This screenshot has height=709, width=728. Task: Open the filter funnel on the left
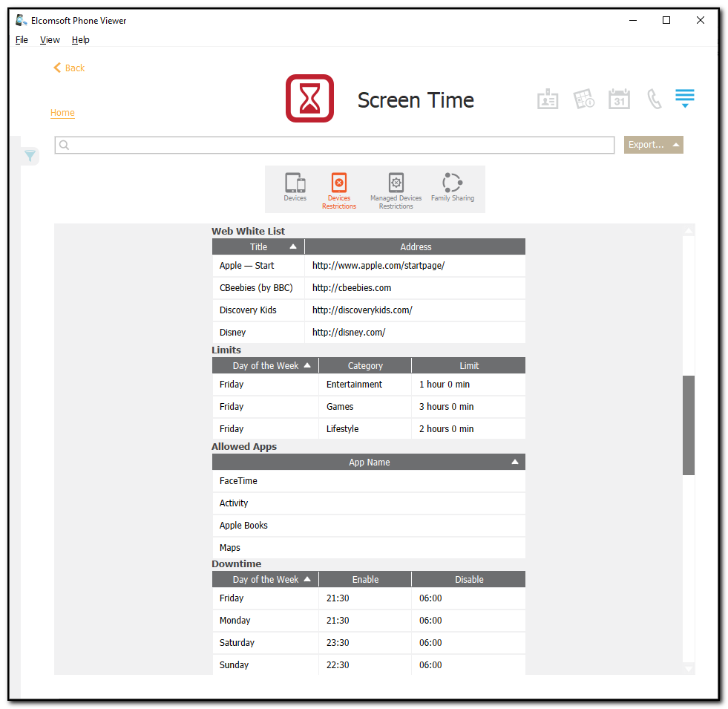[x=30, y=156]
